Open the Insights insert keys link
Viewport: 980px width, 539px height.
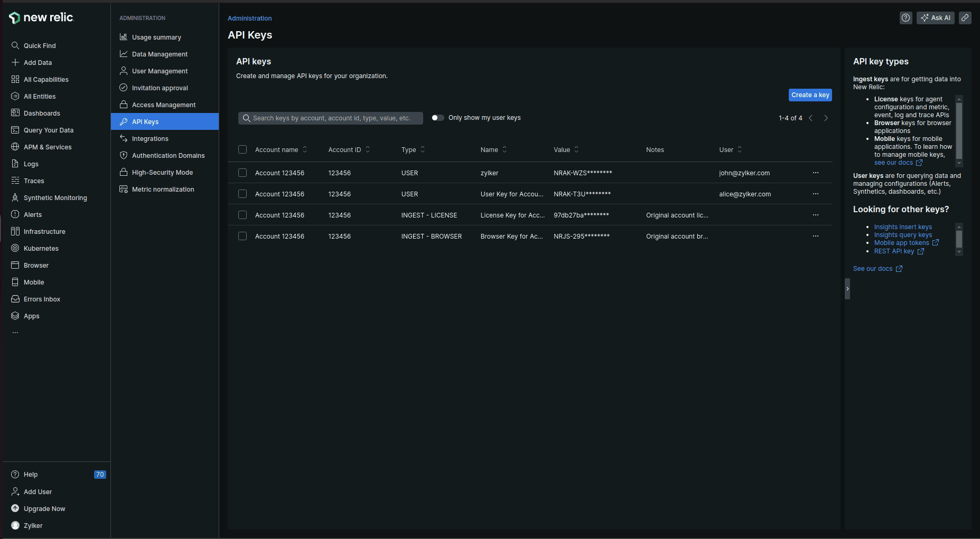click(x=903, y=227)
